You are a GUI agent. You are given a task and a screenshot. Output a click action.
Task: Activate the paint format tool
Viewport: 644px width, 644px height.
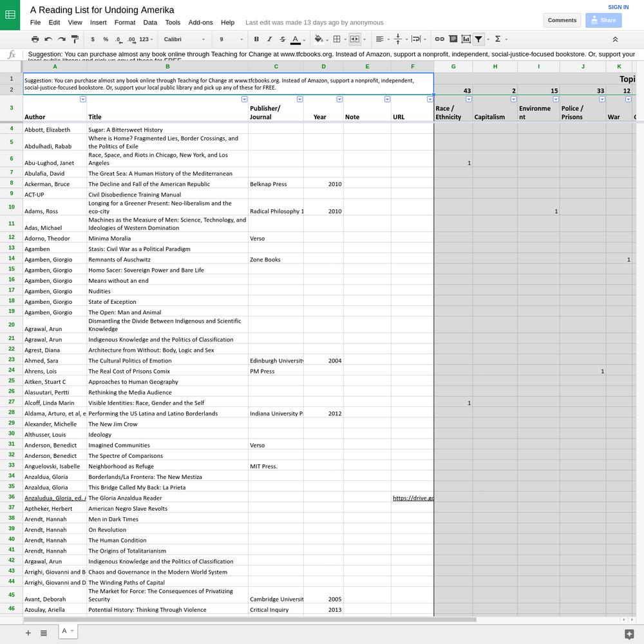point(75,39)
